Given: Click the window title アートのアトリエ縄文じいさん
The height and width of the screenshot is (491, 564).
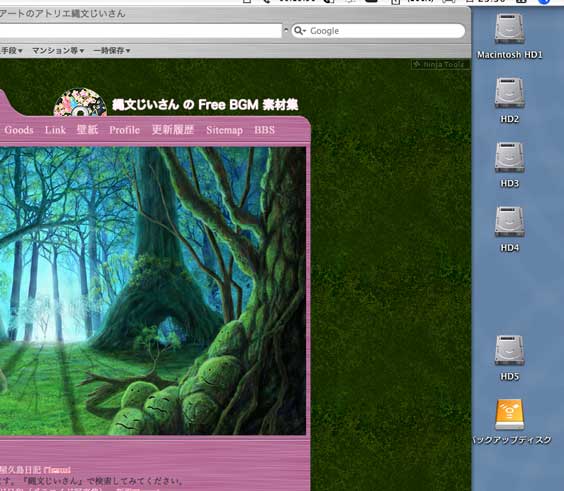Looking at the screenshot, I should (x=63, y=14).
